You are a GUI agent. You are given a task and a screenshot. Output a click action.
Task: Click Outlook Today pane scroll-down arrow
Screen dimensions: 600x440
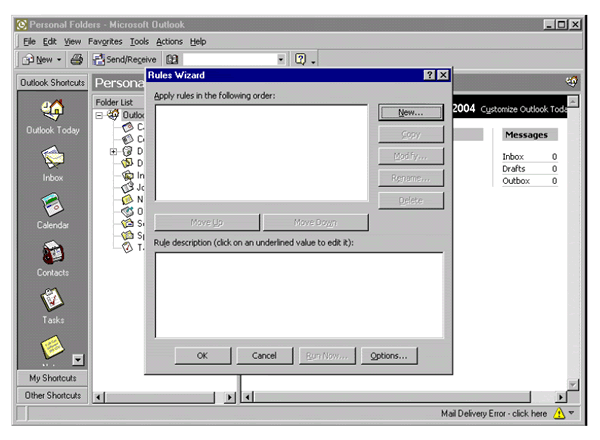pyautogui.click(x=573, y=385)
